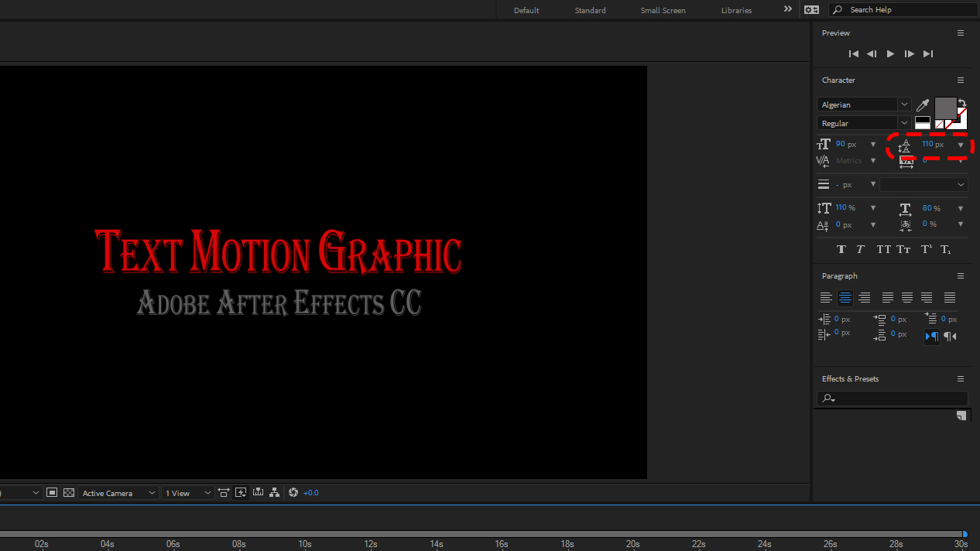The image size is (980, 551).
Task: Toggle Superscript text style
Action: [x=926, y=249]
